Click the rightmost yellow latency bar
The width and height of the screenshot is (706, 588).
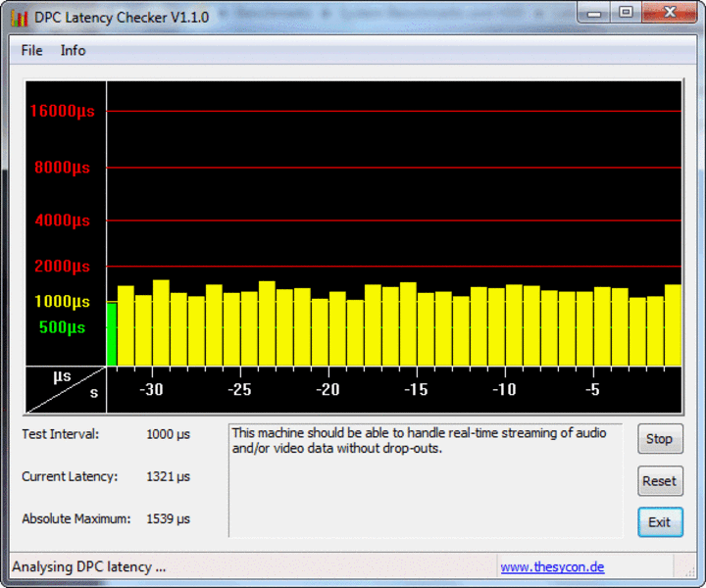click(x=673, y=324)
